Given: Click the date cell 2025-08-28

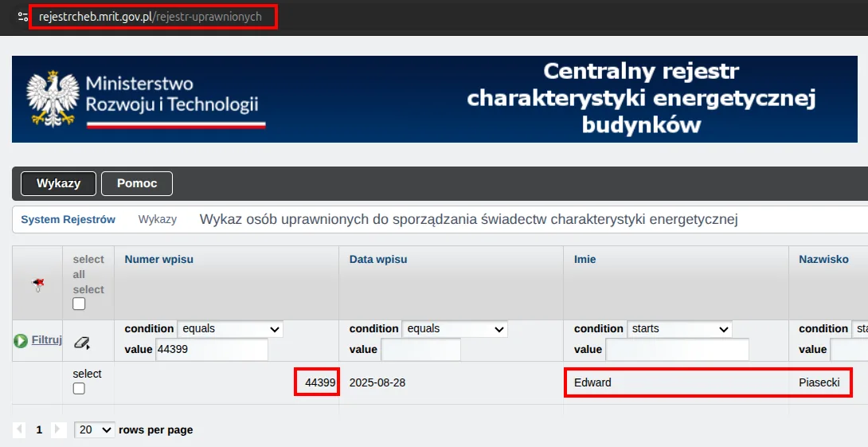Looking at the screenshot, I should (377, 382).
